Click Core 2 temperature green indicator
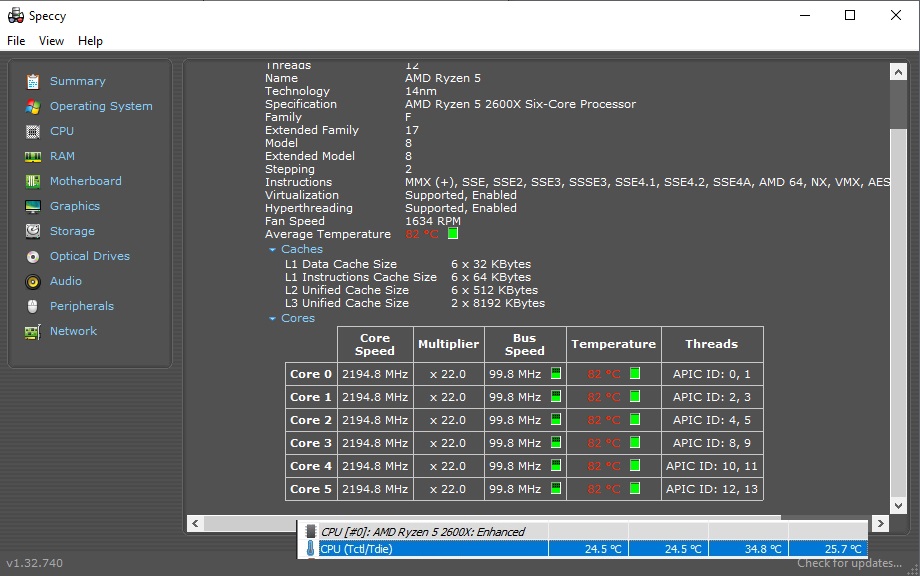Viewport: 920px width, 576px height. click(x=635, y=419)
